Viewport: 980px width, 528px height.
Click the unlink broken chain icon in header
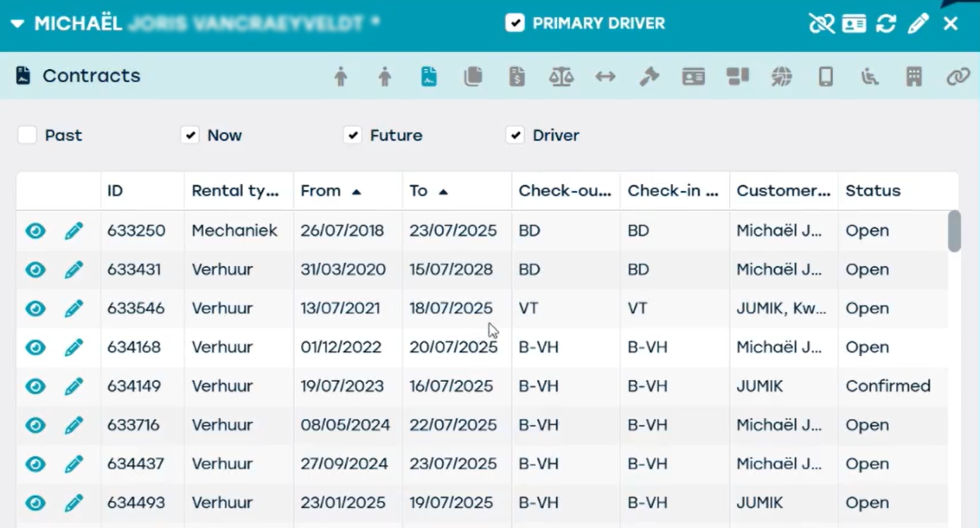[821, 24]
